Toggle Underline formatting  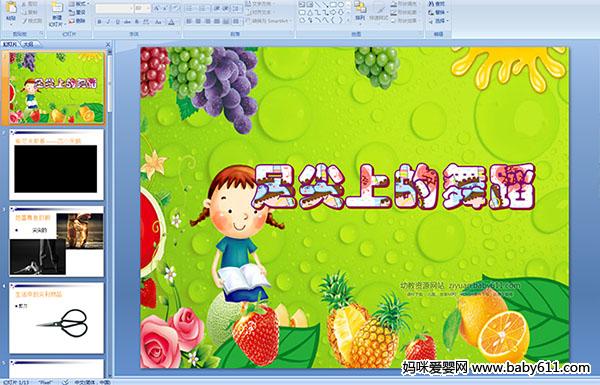117,21
